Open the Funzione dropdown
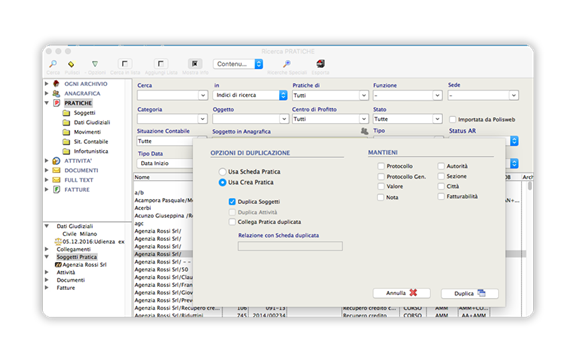576x362 pixels. click(x=407, y=96)
